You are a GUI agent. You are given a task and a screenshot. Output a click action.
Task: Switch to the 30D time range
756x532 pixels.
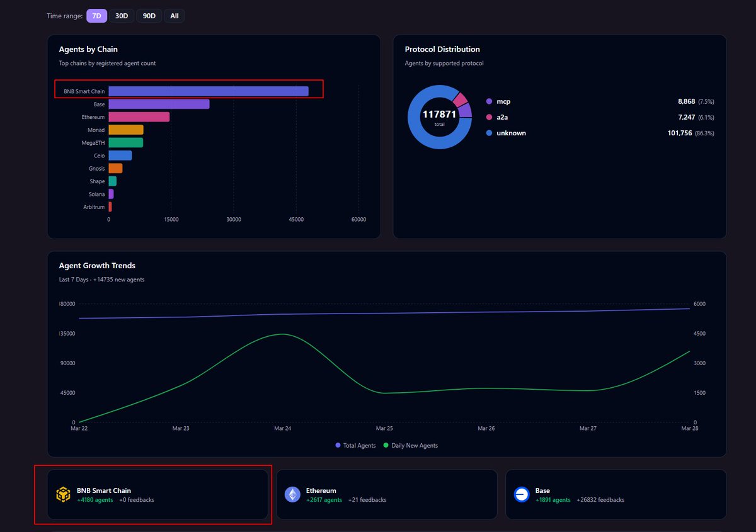pyautogui.click(x=122, y=16)
